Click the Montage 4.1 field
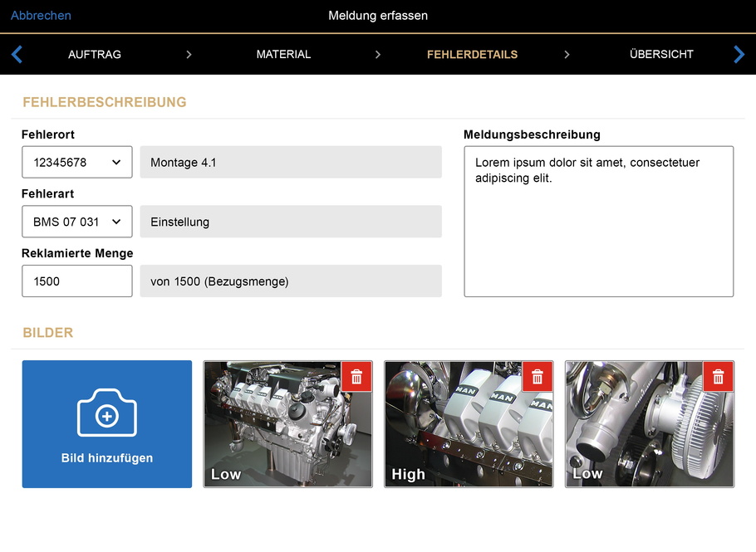The height and width of the screenshot is (552, 756). point(291,163)
